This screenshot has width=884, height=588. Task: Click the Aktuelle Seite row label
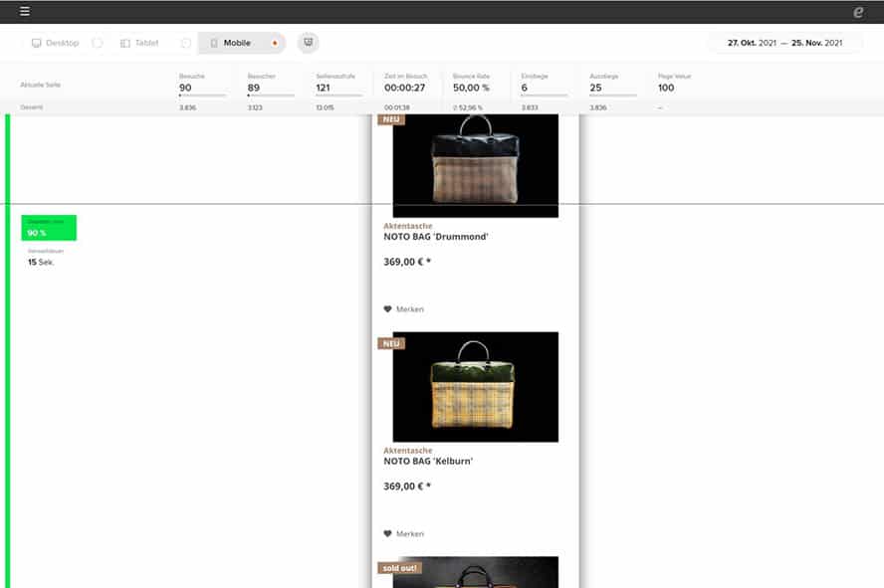[41, 85]
